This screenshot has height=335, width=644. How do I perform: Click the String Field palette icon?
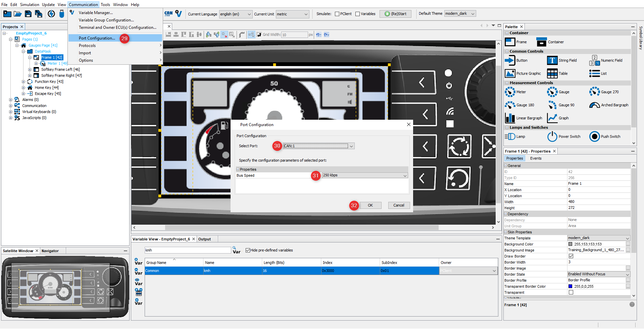coord(552,60)
